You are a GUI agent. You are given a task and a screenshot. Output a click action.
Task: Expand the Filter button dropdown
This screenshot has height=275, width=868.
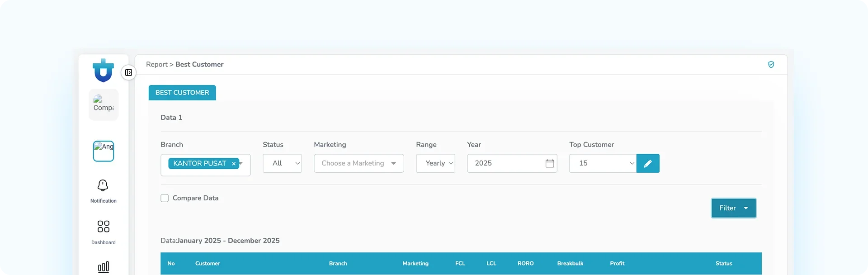pos(733,208)
